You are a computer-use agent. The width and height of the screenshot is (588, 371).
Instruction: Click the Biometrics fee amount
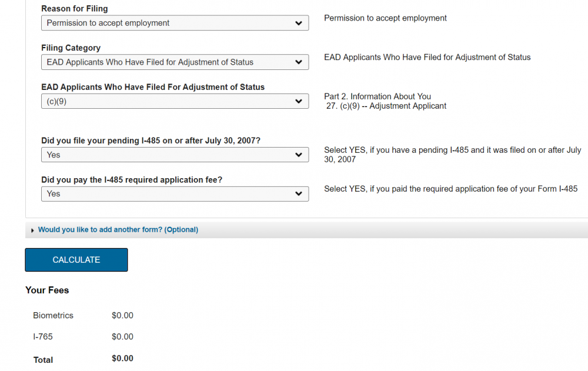[122, 316]
